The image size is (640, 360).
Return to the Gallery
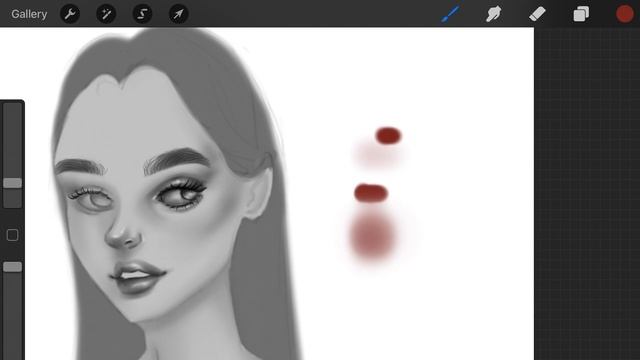29,14
